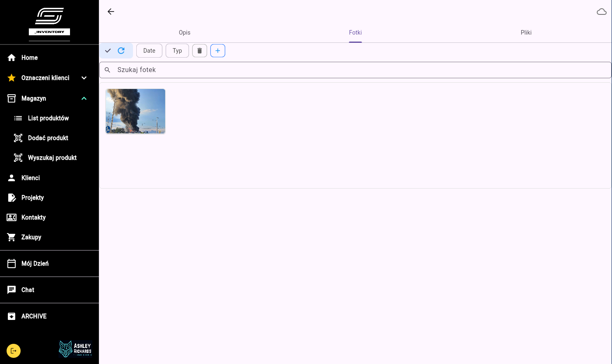The height and width of the screenshot is (364, 612).
Task: Add a new photo with plus button
Action: pyautogui.click(x=218, y=51)
